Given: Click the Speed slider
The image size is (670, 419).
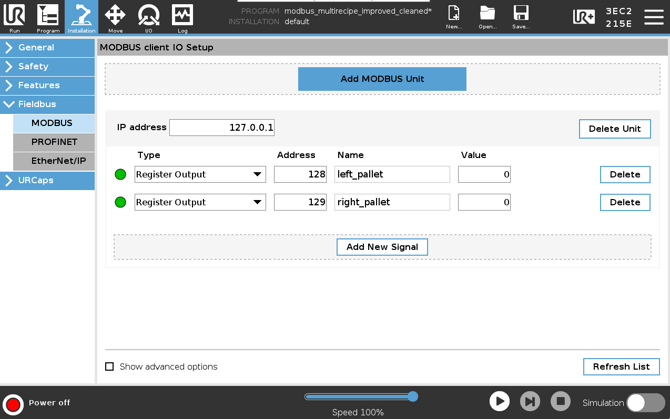Looking at the screenshot, I should click(360, 397).
